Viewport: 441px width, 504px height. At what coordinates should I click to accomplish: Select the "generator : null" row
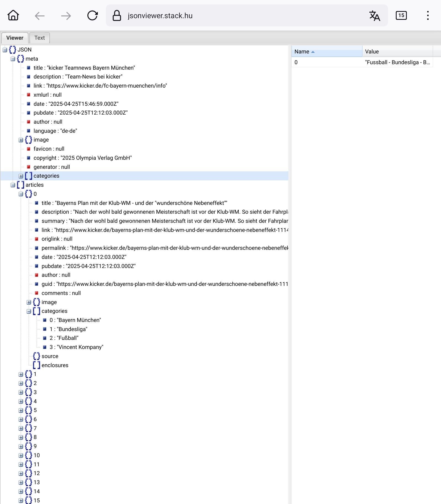coord(52,167)
